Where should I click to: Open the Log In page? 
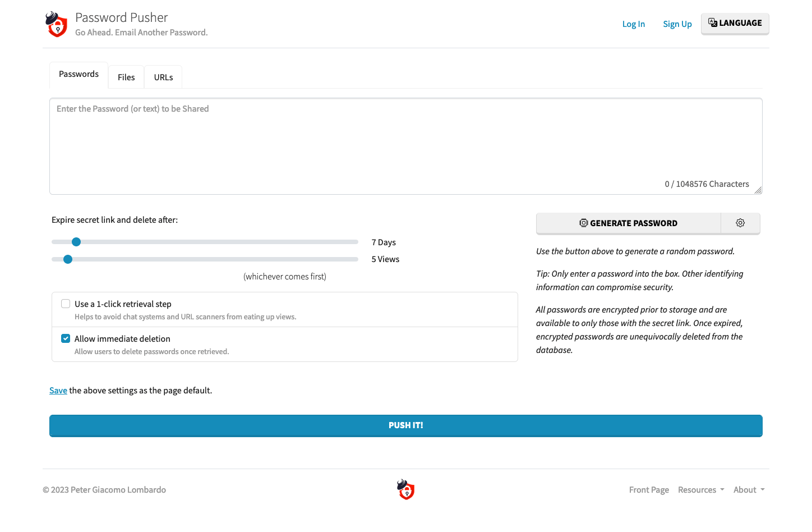pos(633,24)
